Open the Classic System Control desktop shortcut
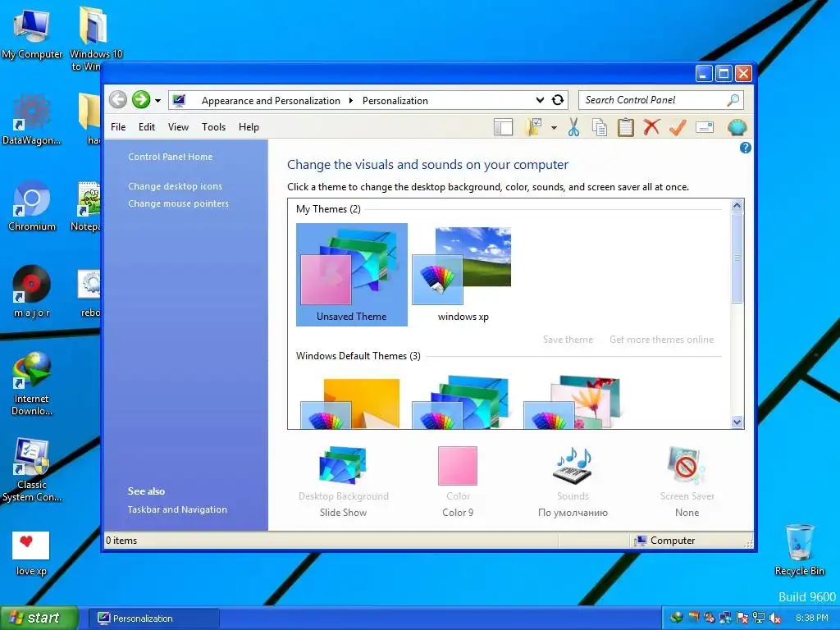 (x=32, y=470)
